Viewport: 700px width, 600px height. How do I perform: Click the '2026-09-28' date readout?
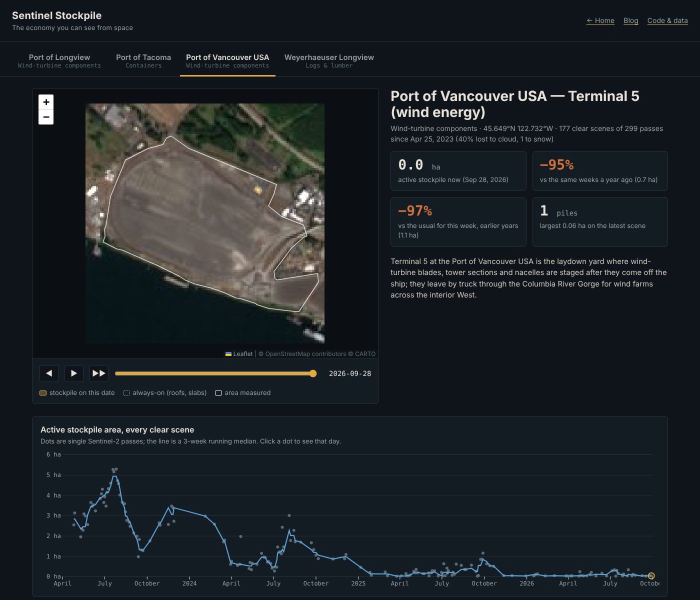tap(350, 373)
